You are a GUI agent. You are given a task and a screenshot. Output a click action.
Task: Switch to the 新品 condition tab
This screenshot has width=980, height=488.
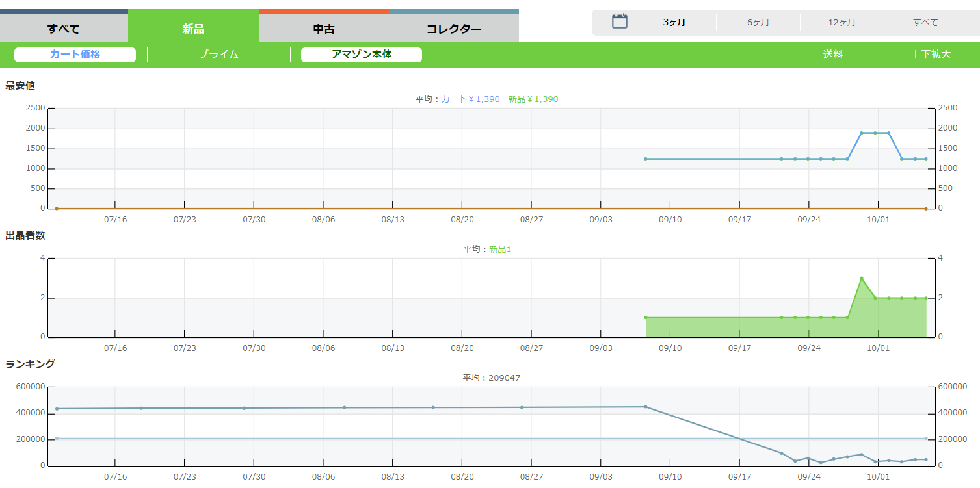(193, 29)
